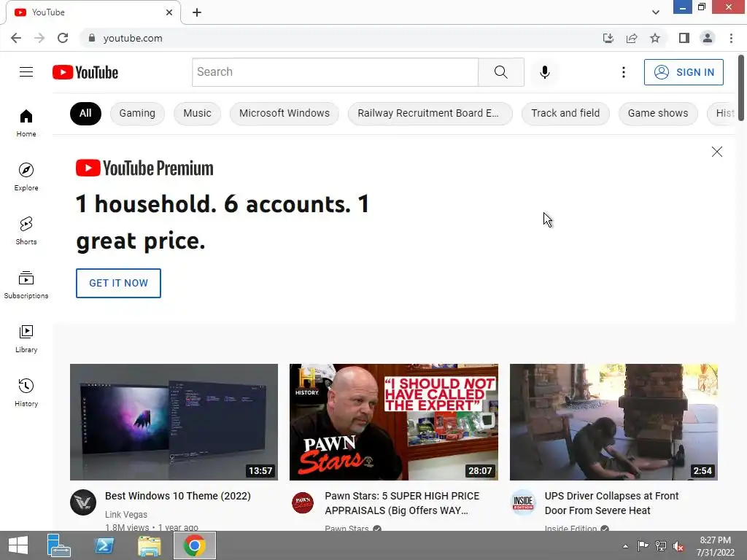
Task: Open Server Manager from taskbar
Action: pyautogui.click(x=58, y=545)
